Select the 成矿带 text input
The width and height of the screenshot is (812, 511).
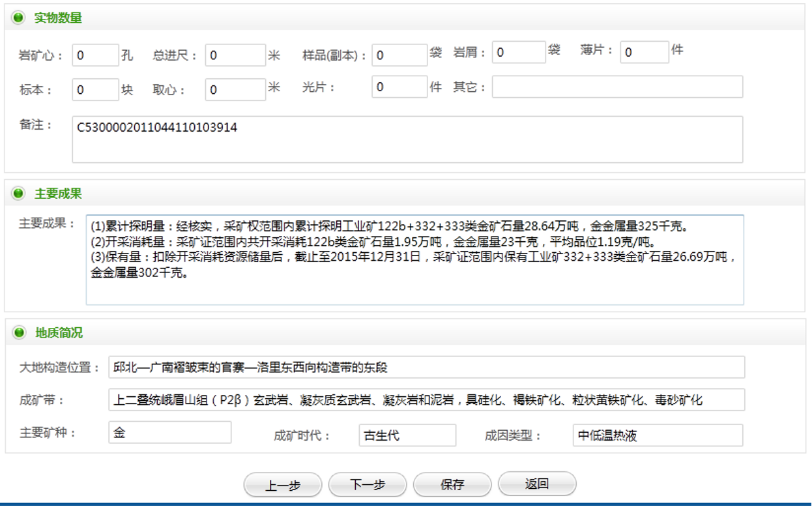pos(426,400)
